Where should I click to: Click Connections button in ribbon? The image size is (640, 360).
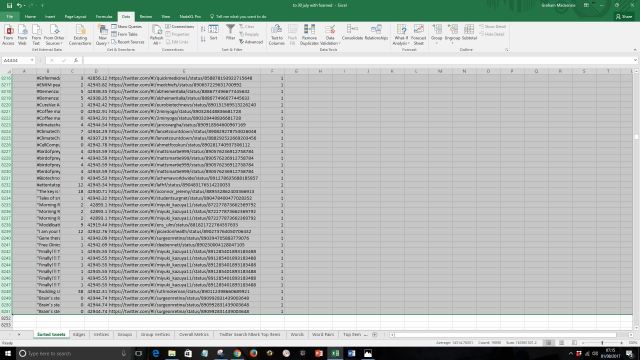point(180,27)
